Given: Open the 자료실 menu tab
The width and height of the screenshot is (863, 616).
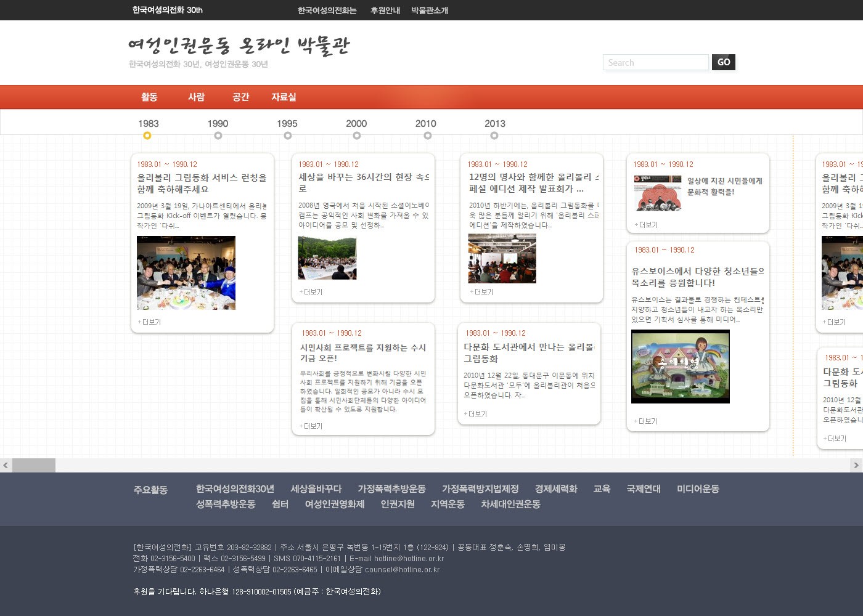Looking at the screenshot, I should pyautogui.click(x=284, y=97).
